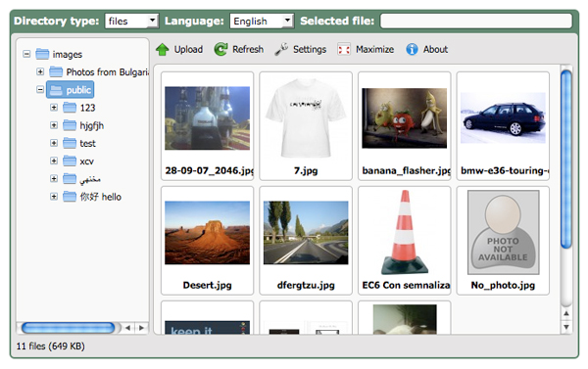Image resolution: width=588 pixels, height=369 pixels.
Task: Click the scroll up arrow in file pane
Action: (x=566, y=313)
